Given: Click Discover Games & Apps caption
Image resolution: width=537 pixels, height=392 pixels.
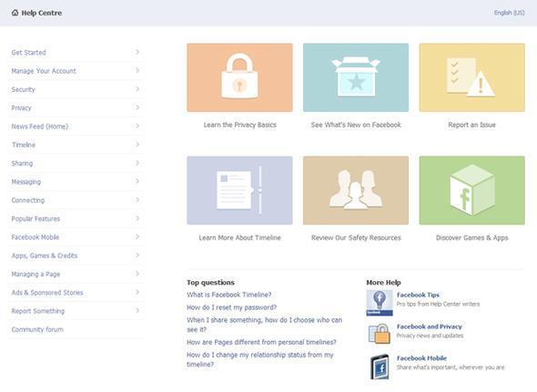Looking at the screenshot, I should pyautogui.click(x=472, y=237).
